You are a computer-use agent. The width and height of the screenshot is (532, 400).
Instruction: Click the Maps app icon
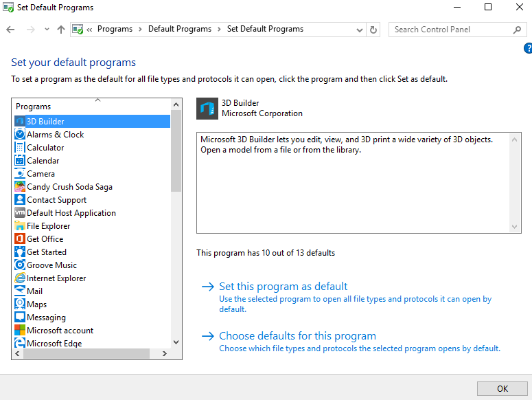20,304
